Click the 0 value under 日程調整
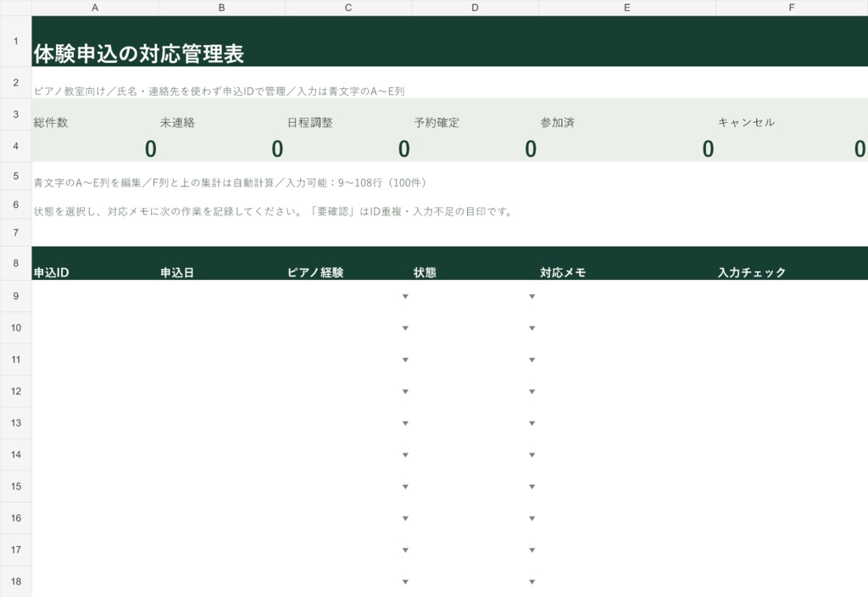This screenshot has width=868, height=597. point(404,149)
